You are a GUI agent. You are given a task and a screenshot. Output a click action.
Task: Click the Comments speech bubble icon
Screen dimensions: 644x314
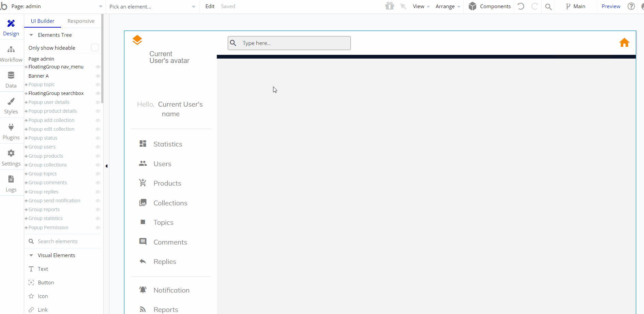click(x=143, y=242)
